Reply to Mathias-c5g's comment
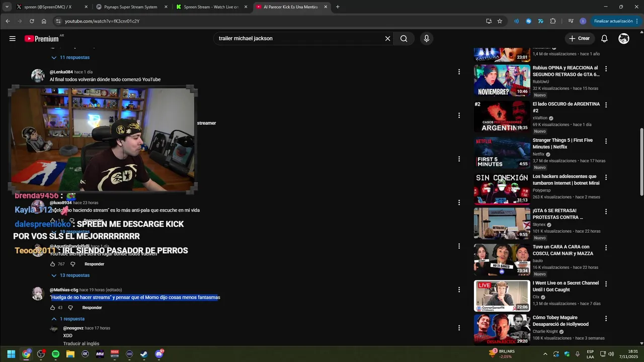The height and width of the screenshot is (362, 644). coord(92,308)
